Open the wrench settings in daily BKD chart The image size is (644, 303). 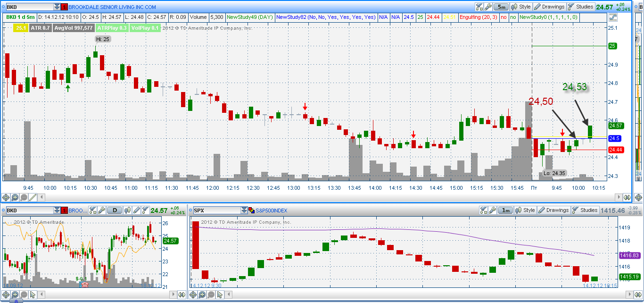(101, 210)
